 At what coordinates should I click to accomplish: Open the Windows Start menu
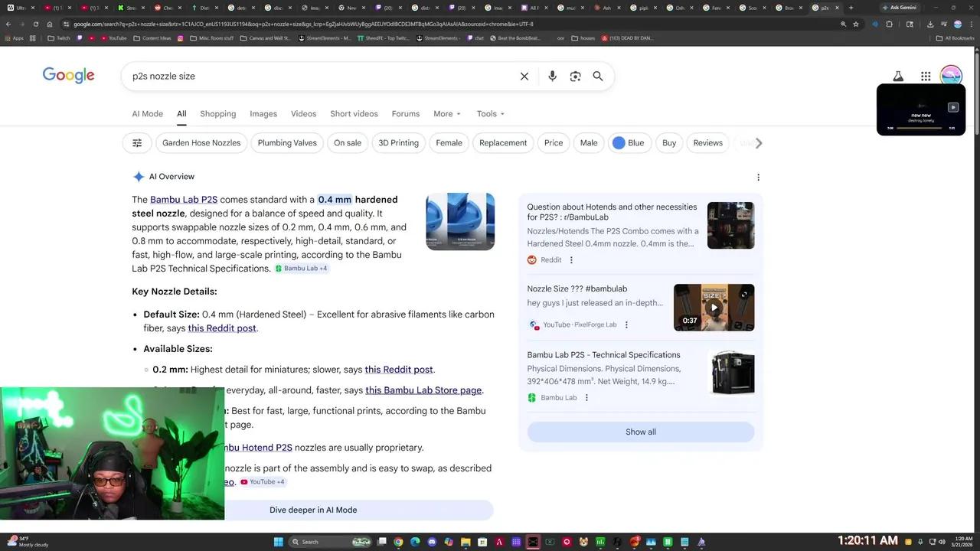pyautogui.click(x=279, y=542)
